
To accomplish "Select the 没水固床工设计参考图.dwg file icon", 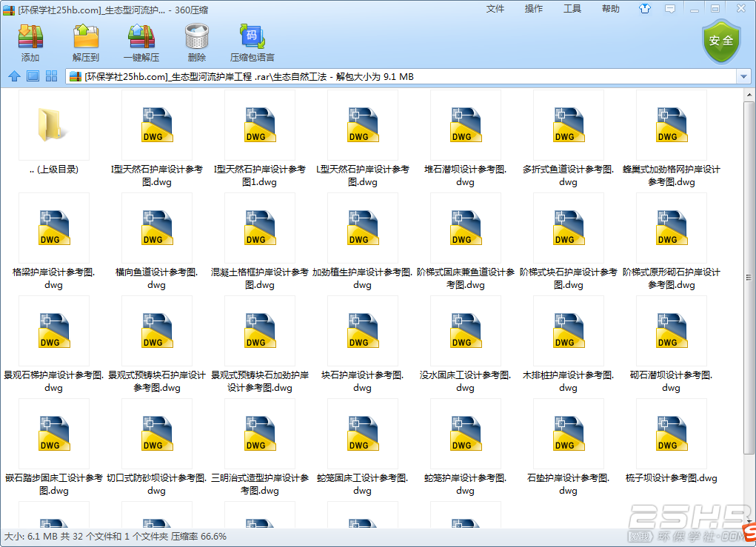I will click(x=465, y=331).
